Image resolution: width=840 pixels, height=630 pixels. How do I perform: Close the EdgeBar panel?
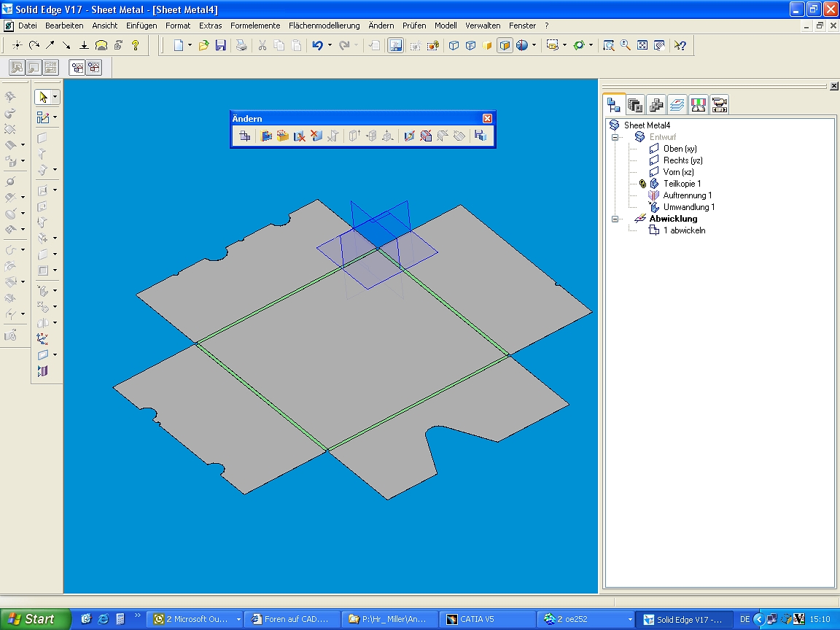coord(833,86)
